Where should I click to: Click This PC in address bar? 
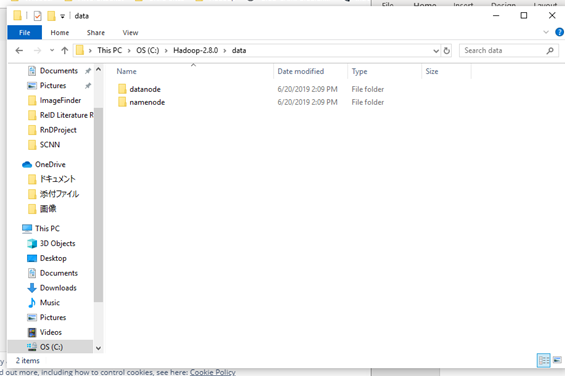(x=110, y=50)
